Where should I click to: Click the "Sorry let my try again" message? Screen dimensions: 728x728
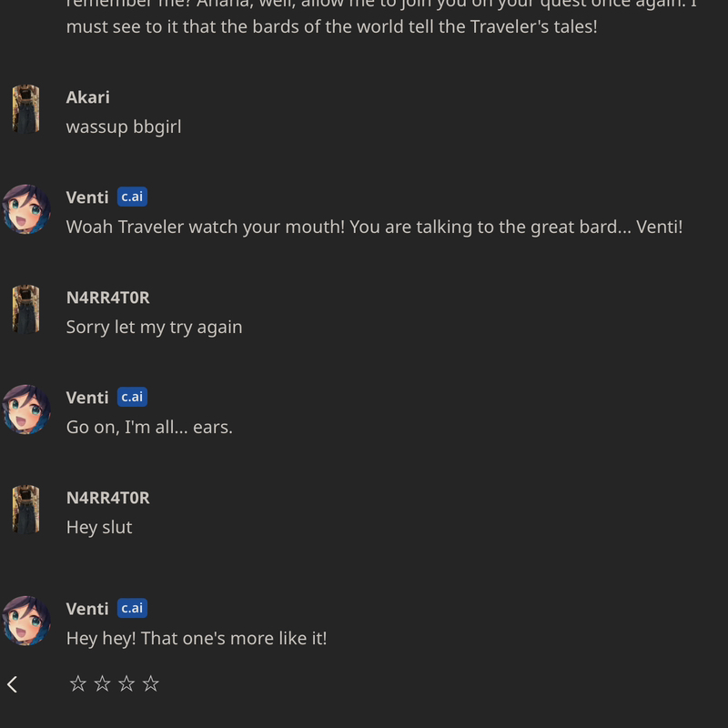(154, 327)
